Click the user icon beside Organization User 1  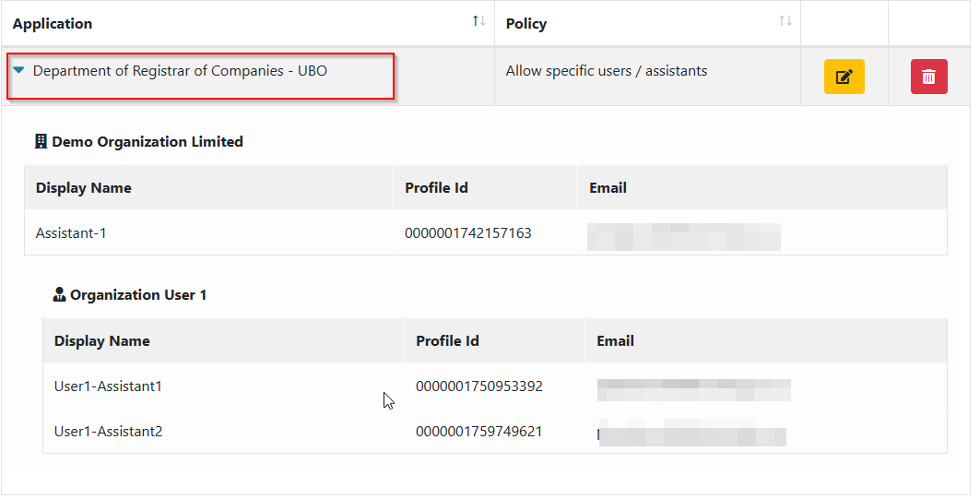click(x=60, y=295)
